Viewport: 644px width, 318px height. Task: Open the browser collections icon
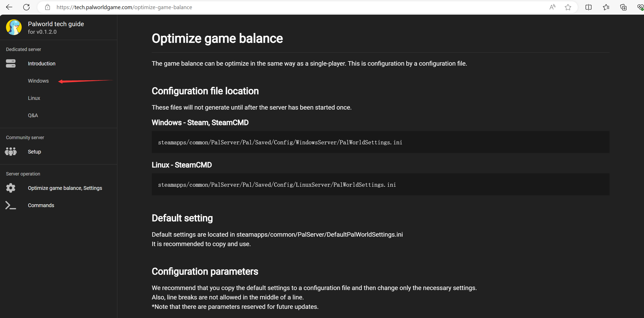click(623, 7)
